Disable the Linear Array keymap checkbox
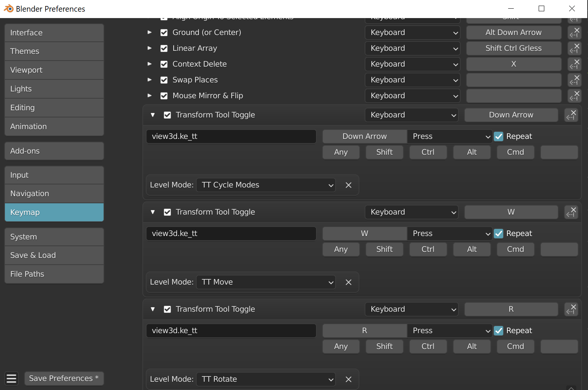 164,49
